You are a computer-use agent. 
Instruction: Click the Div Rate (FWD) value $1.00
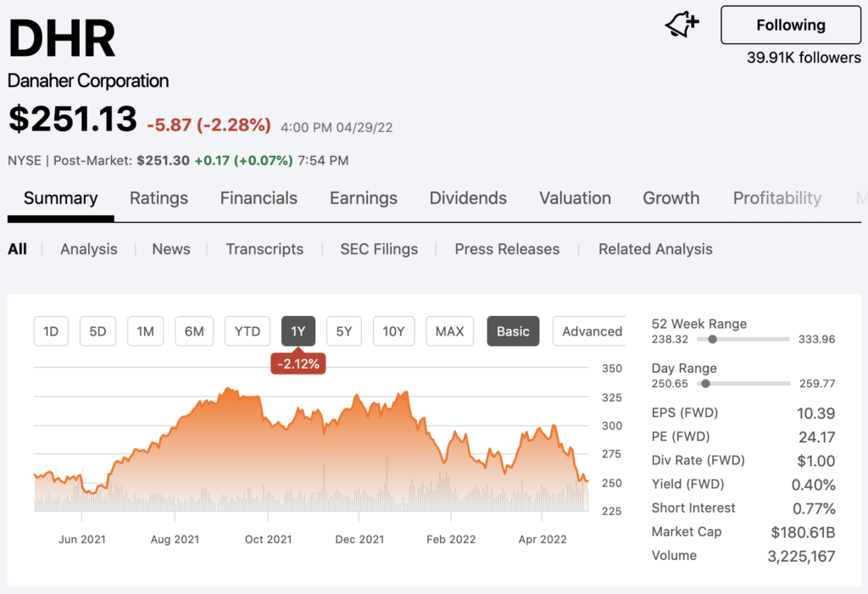point(816,461)
